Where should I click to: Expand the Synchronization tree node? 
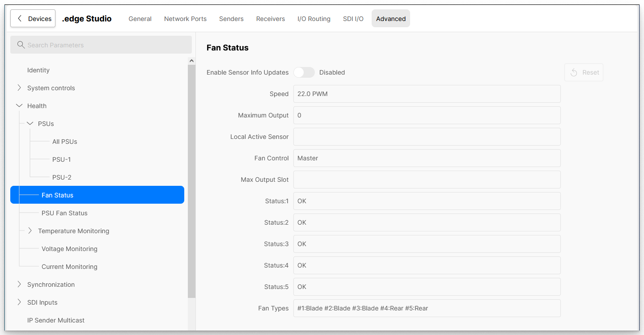(19, 285)
